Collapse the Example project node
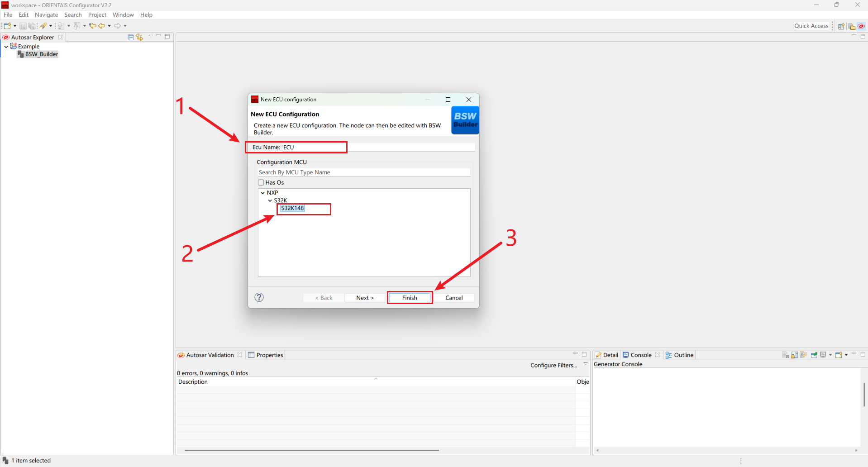 6,47
